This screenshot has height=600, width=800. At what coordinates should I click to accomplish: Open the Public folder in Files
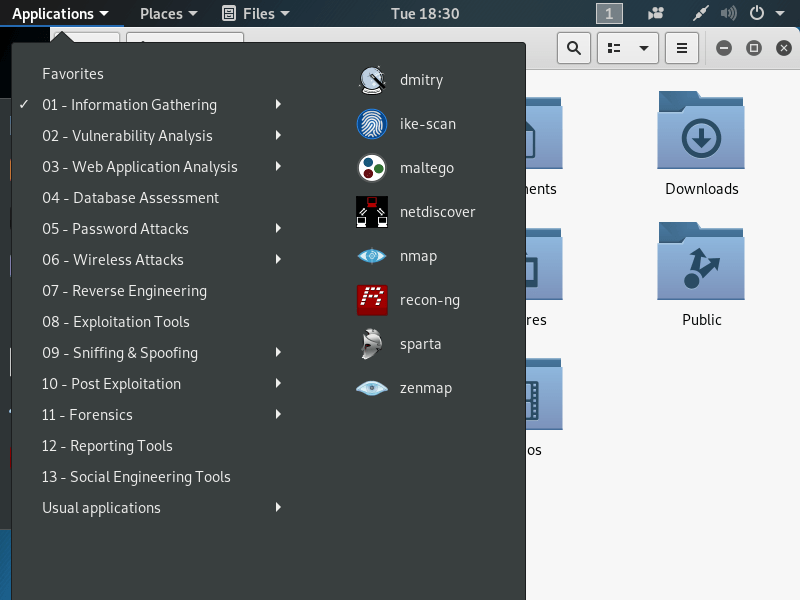[x=701, y=261]
